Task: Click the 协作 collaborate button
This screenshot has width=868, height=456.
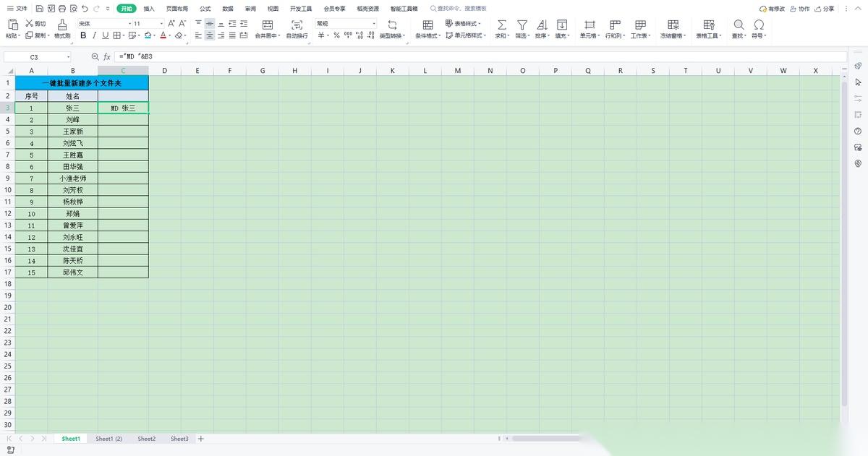Action: click(800, 9)
